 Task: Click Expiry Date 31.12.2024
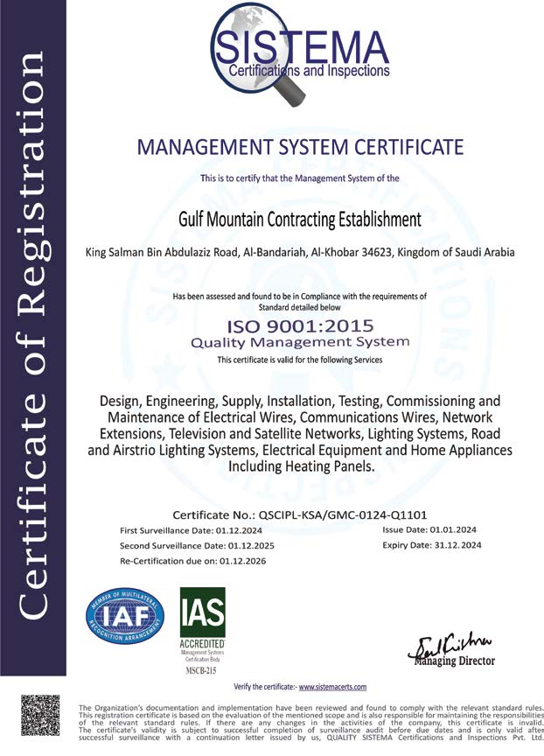(432, 545)
